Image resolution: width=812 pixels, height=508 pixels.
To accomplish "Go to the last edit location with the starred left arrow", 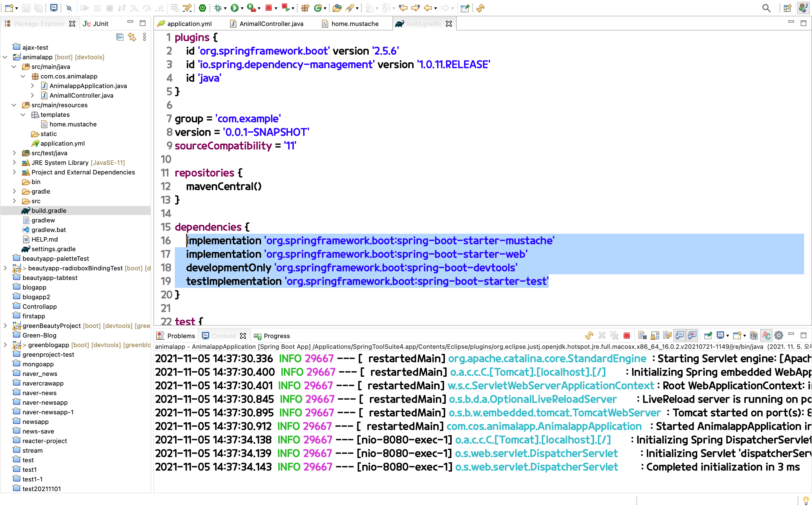I will click(403, 8).
